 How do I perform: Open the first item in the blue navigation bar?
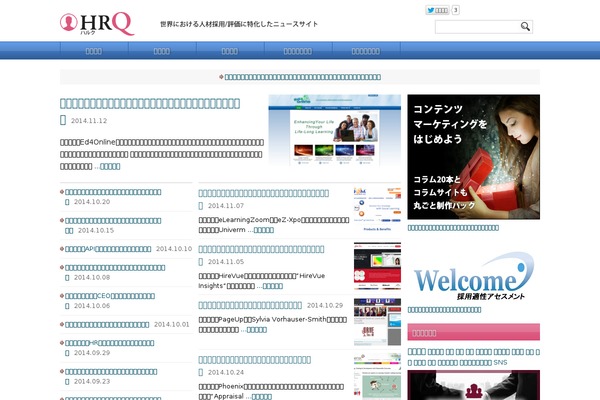(94, 51)
